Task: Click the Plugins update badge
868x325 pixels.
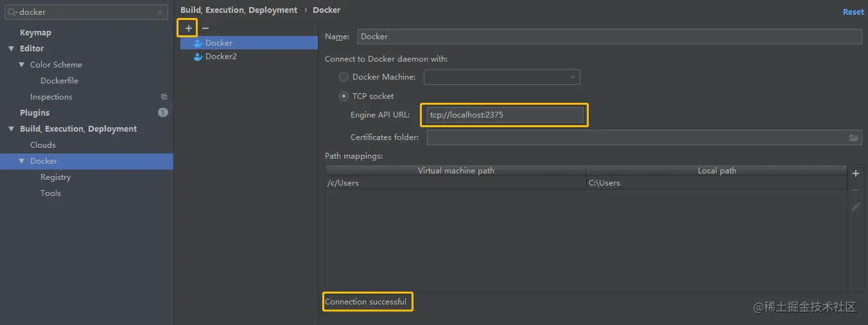Action: (163, 112)
